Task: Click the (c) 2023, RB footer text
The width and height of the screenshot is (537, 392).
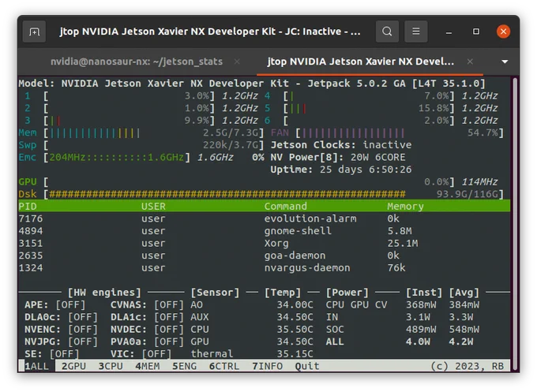Action: (468, 366)
